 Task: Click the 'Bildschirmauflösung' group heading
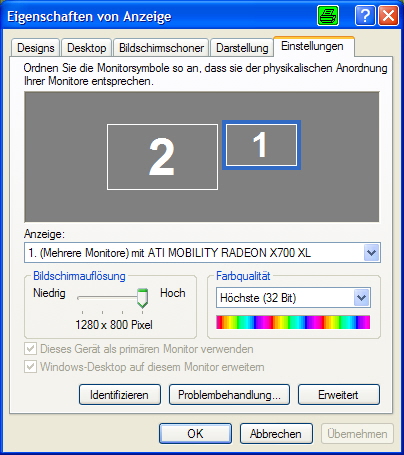pyautogui.click(x=79, y=276)
